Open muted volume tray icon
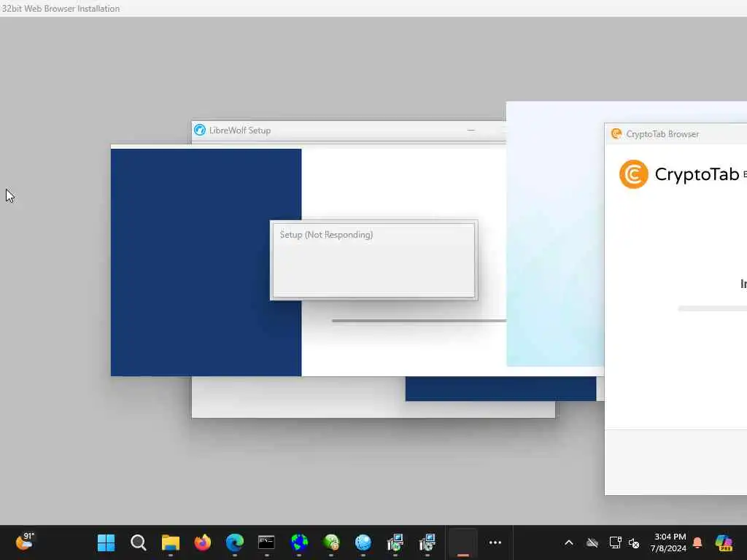This screenshot has height=560, width=747. pyautogui.click(x=634, y=542)
